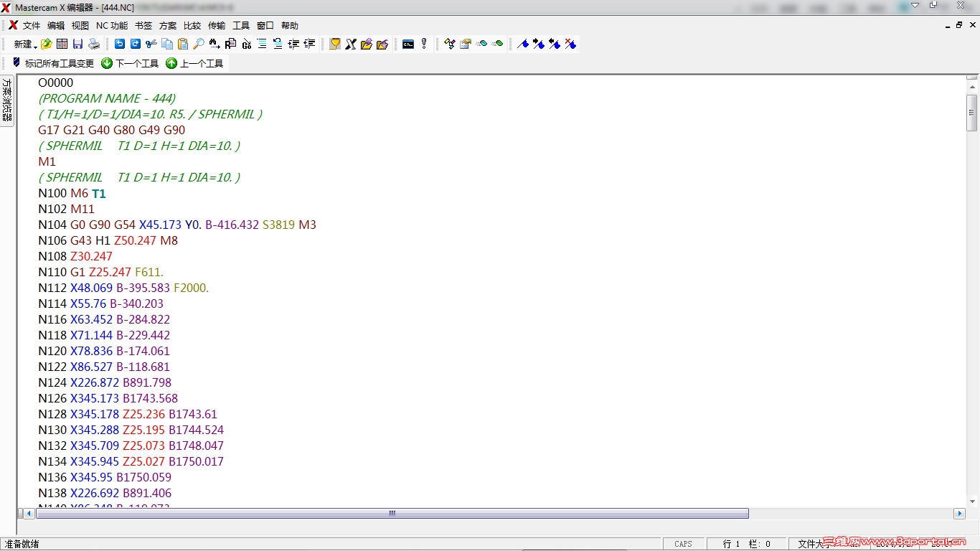The image size is (980, 551).
Task: Open the 窗口 menu
Action: 265,26
